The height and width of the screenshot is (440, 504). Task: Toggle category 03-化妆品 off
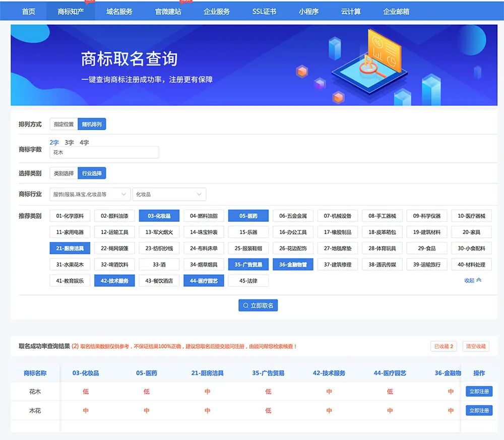point(159,216)
